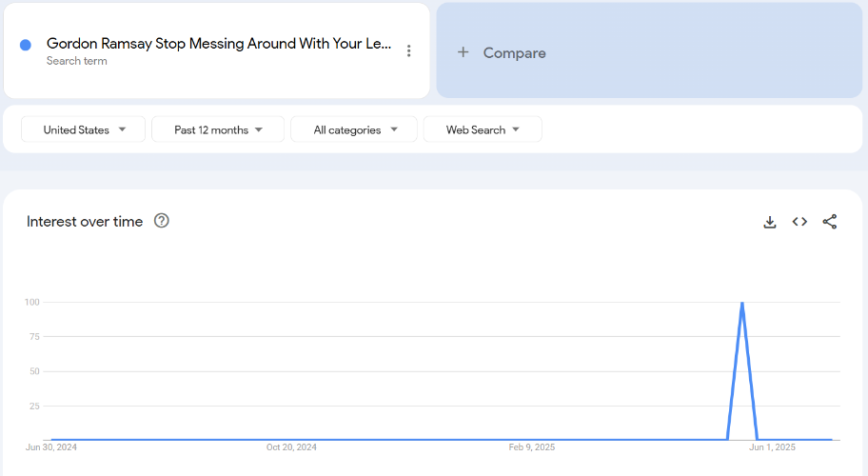
Task: Open the embed code icon
Action: (x=799, y=222)
